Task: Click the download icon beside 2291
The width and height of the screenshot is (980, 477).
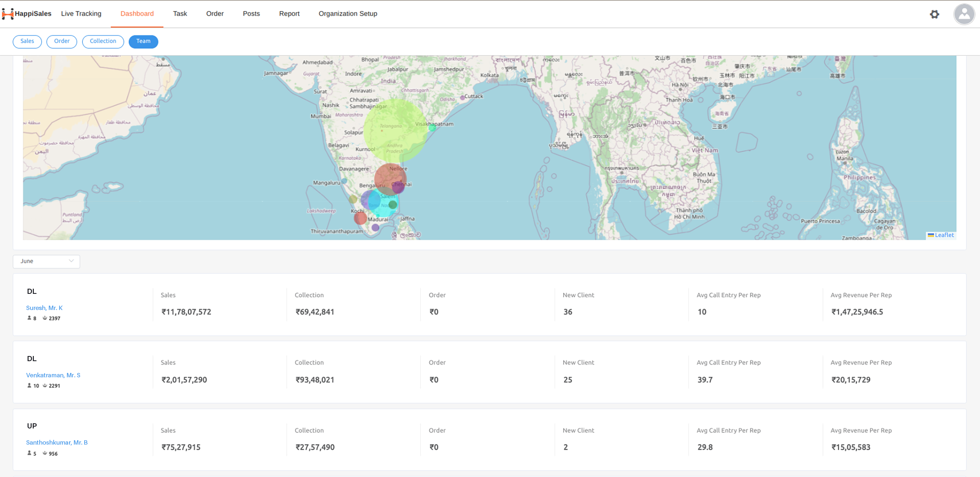Action: click(45, 385)
